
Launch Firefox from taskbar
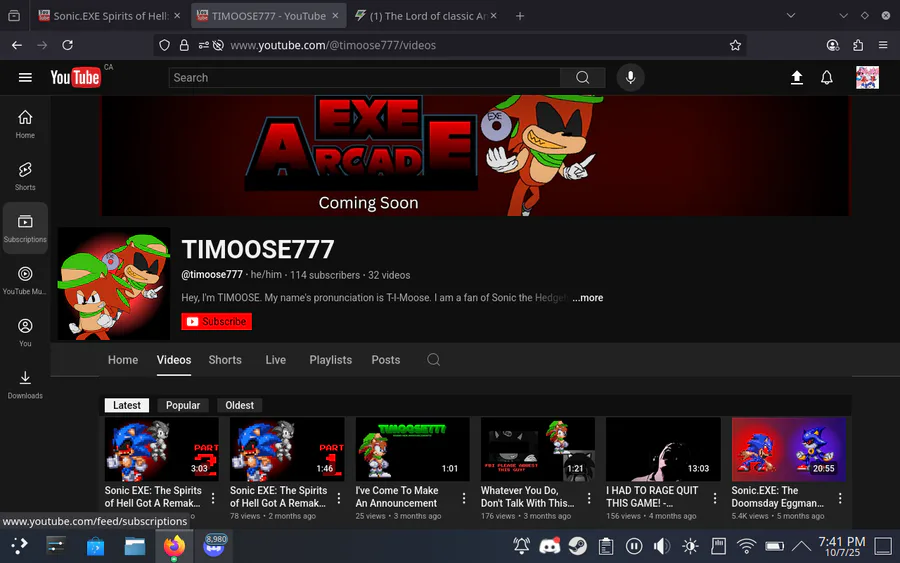point(174,546)
